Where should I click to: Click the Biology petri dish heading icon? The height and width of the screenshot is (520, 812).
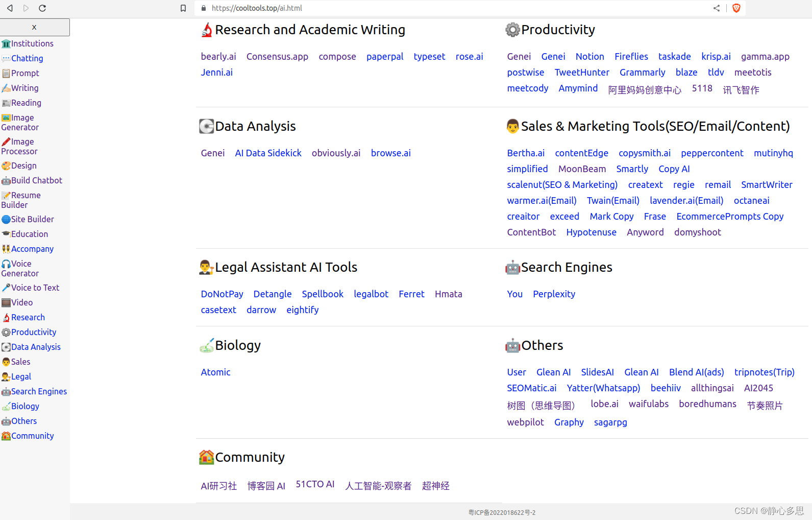tap(207, 346)
